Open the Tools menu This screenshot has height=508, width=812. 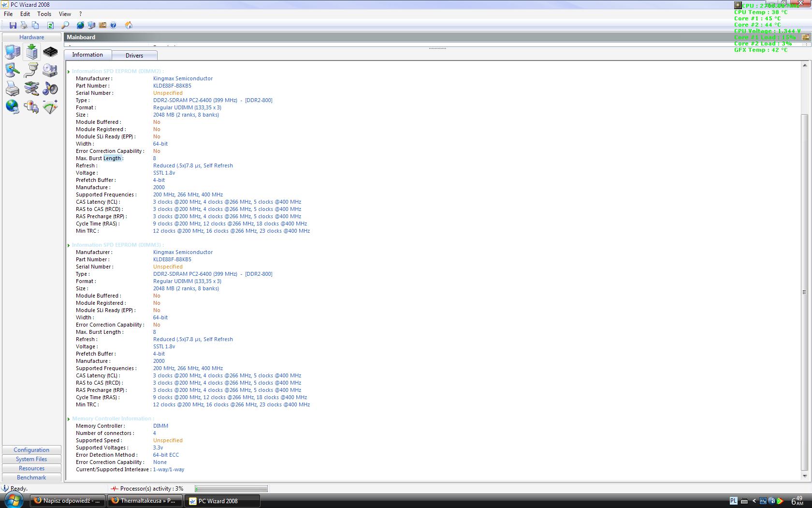coord(44,14)
